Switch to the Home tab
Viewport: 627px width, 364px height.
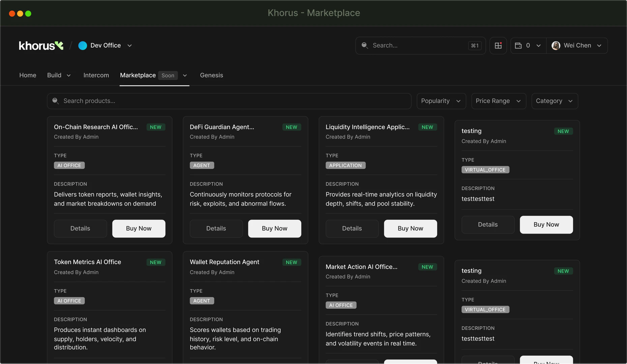point(28,75)
